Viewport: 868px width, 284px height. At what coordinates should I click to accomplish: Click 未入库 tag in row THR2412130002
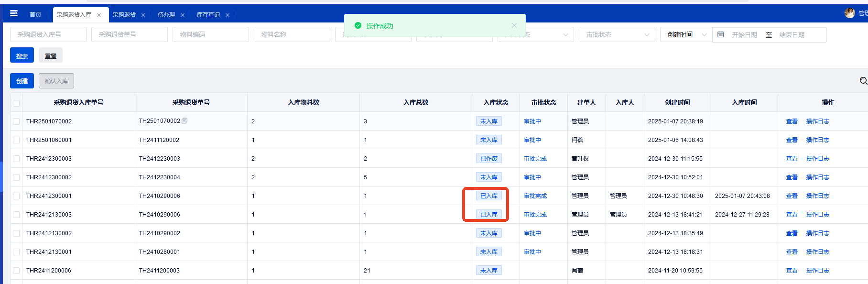(x=489, y=233)
